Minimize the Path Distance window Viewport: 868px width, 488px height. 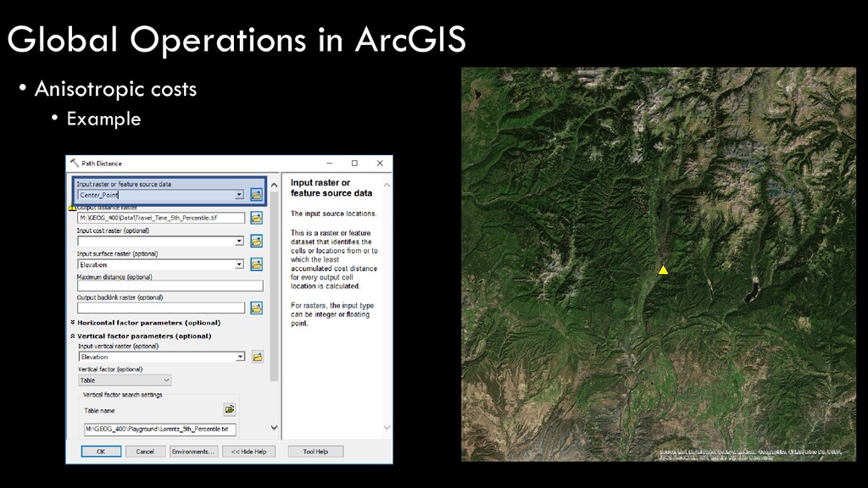330,164
